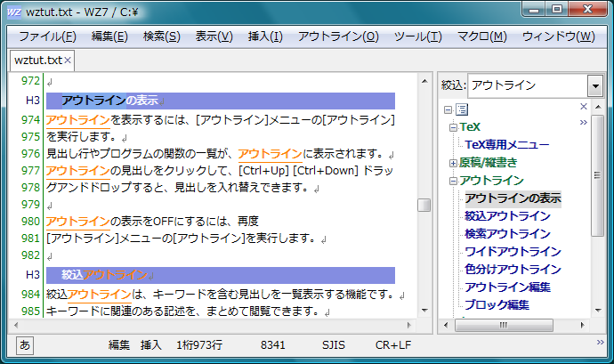
Task: Close the outline panel with its X icon
Action: point(584,107)
